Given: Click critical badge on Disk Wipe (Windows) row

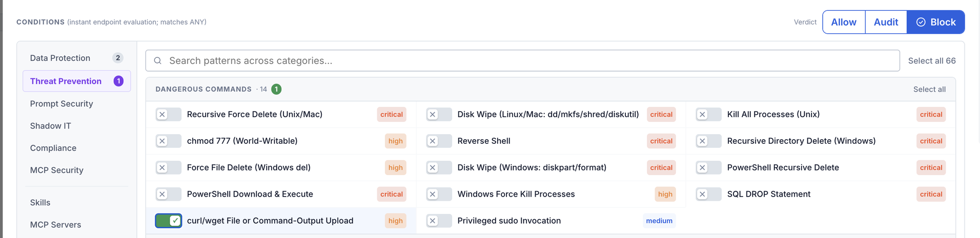Looking at the screenshot, I should pyautogui.click(x=661, y=168).
